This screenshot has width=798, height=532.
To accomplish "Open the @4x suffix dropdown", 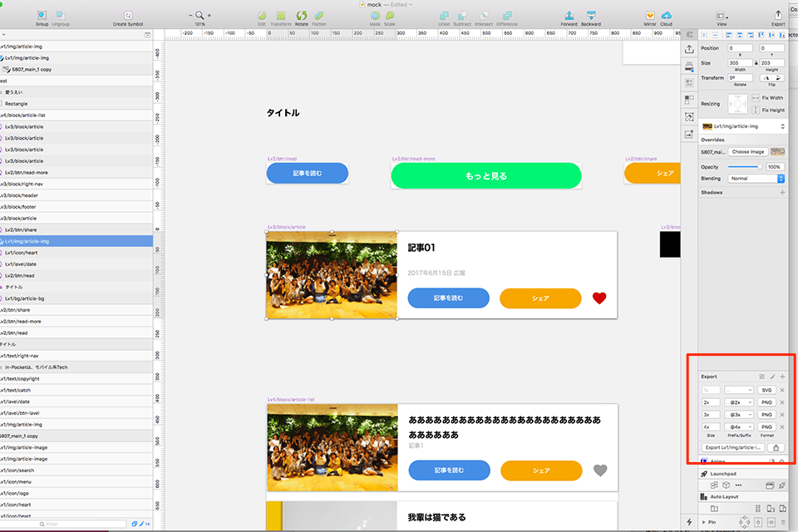I will [739, 426].
